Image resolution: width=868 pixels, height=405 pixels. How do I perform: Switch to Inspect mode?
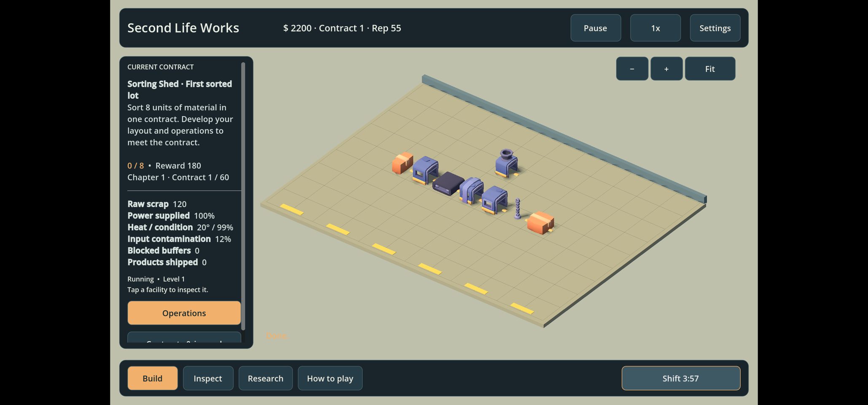point(208,378)
